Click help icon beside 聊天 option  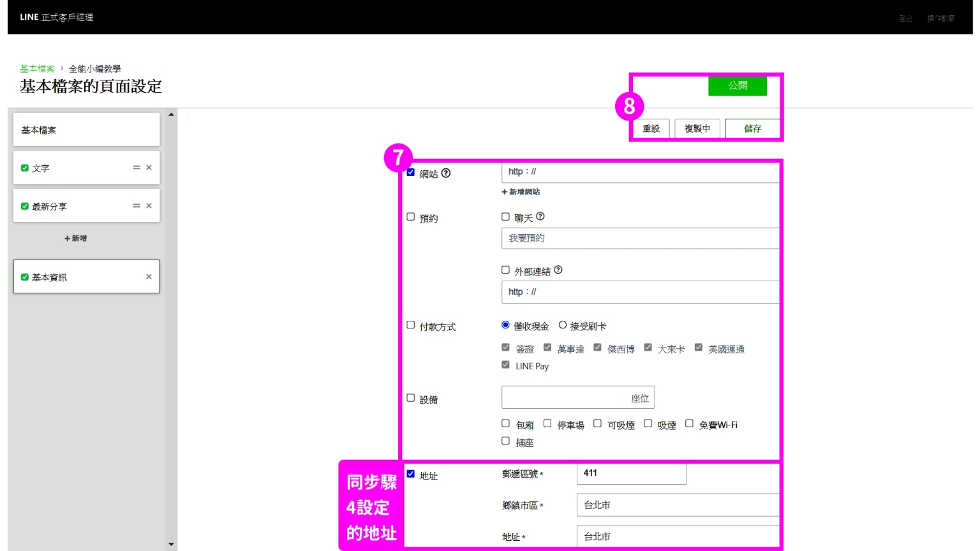(x=540, y=217)
